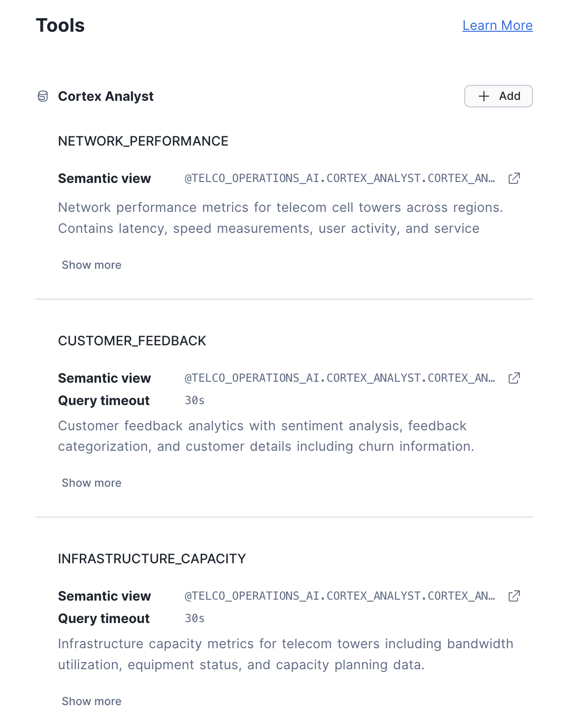588x714 pixels.
Task: Click the CUSTOMER_FEEDBACK tool name
Action: pyautogui.click(x=132, y=341)
